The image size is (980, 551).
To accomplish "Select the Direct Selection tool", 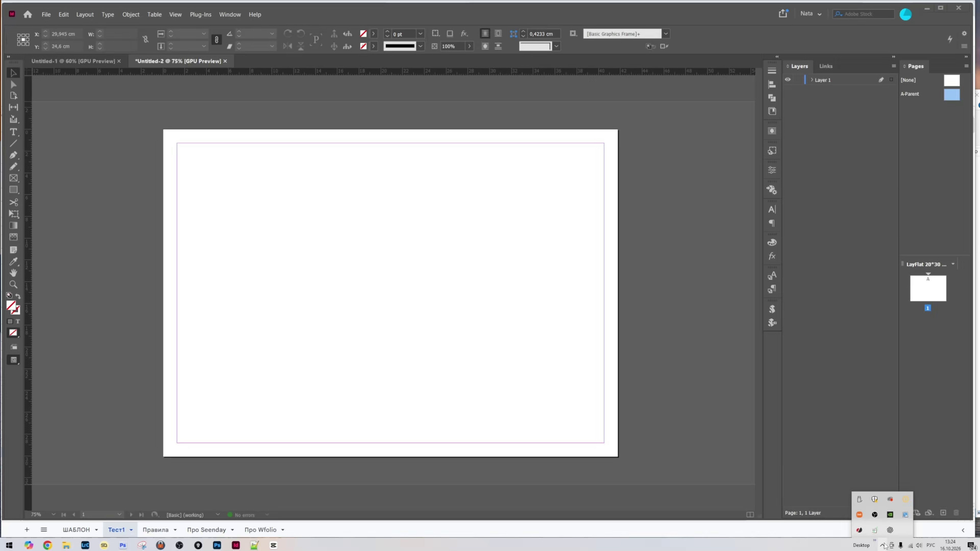I will 13,84.
